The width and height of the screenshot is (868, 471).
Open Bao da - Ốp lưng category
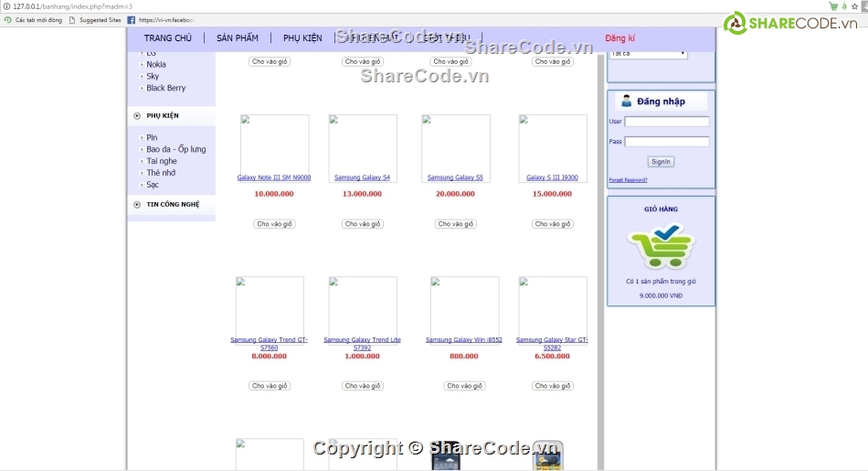click(175, 149)
